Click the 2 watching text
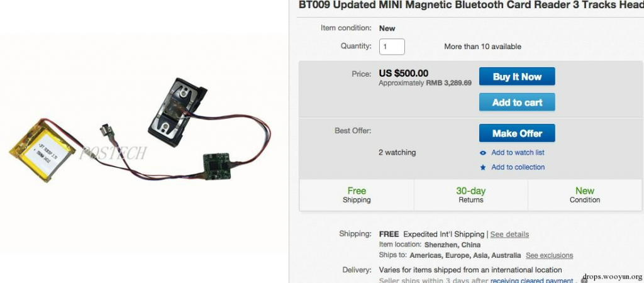This screenshot has width=644, height=283. (x=397, y=152)
